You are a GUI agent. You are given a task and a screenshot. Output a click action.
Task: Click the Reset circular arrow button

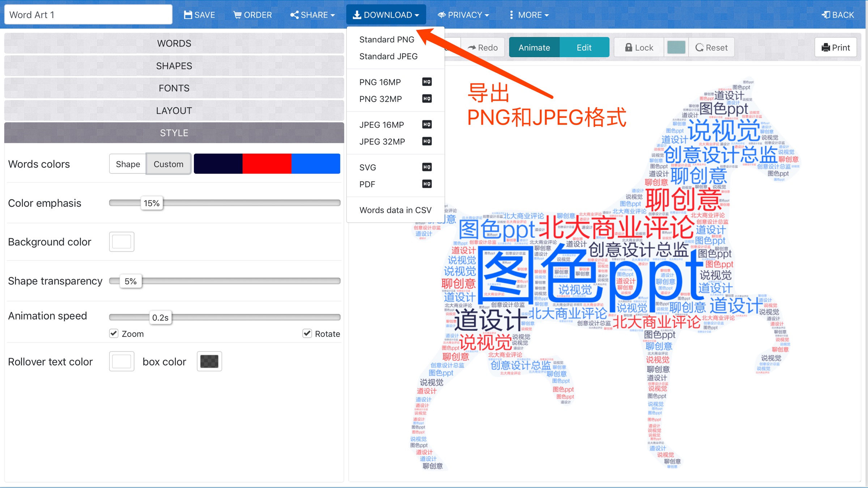pos(711,47)
